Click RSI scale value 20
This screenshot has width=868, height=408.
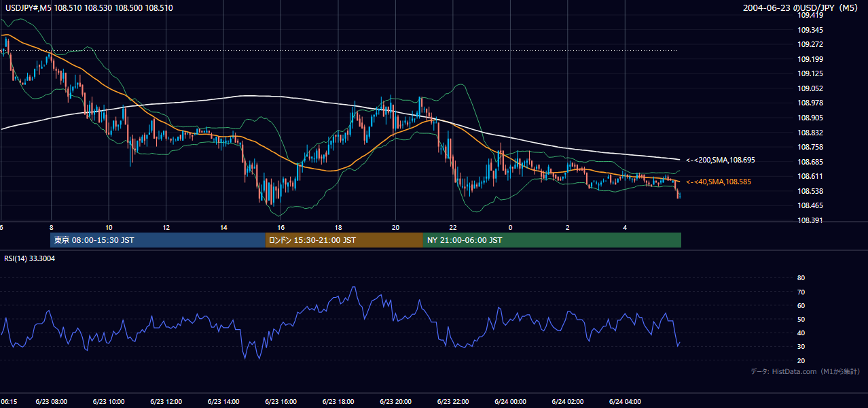801,360
